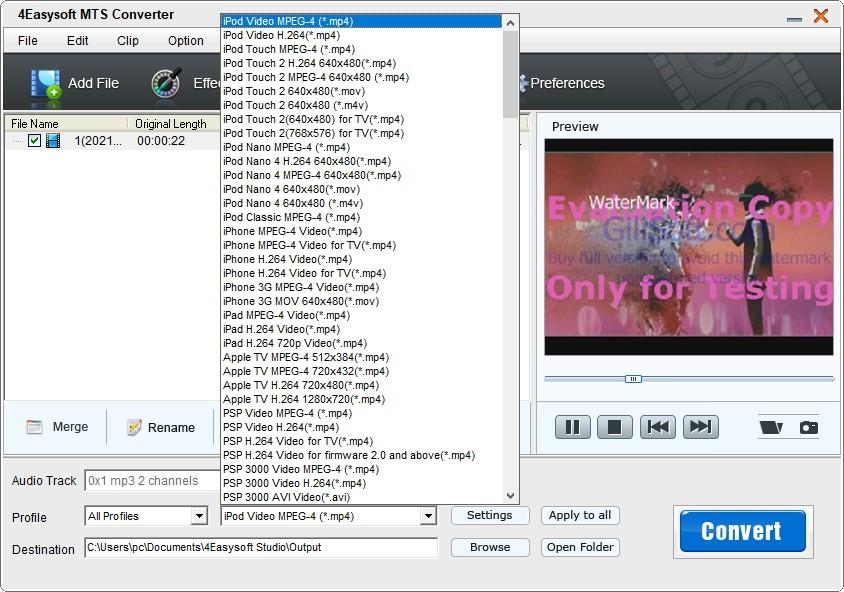Pick iPod Touch 2 640x480(*.mov)
Viewport: 844px width, 592px height.
[362, 91]
